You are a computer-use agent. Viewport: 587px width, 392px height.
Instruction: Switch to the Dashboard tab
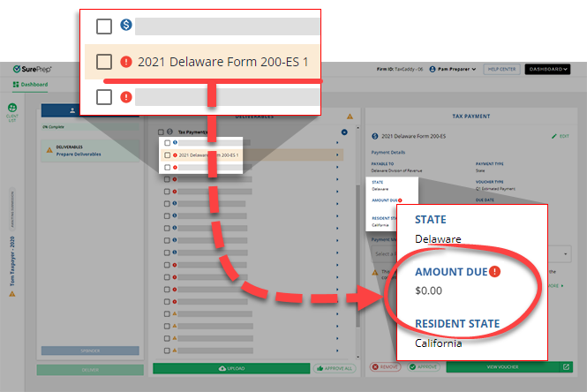pos(30,85)
